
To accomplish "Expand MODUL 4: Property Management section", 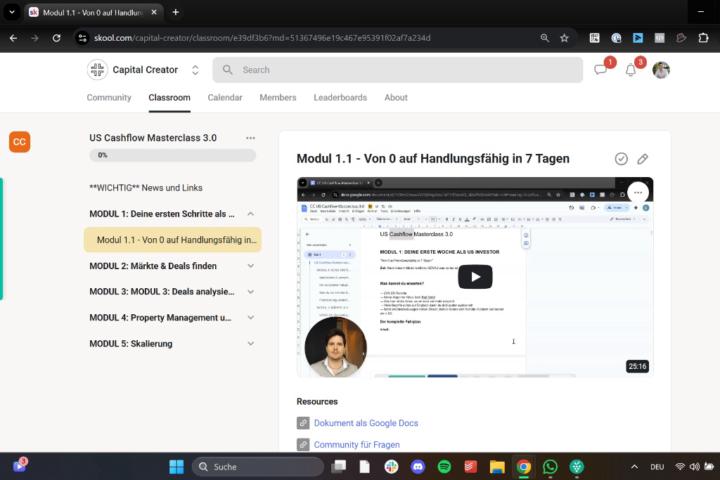I will pyautogui.click(x=251, y=317).
